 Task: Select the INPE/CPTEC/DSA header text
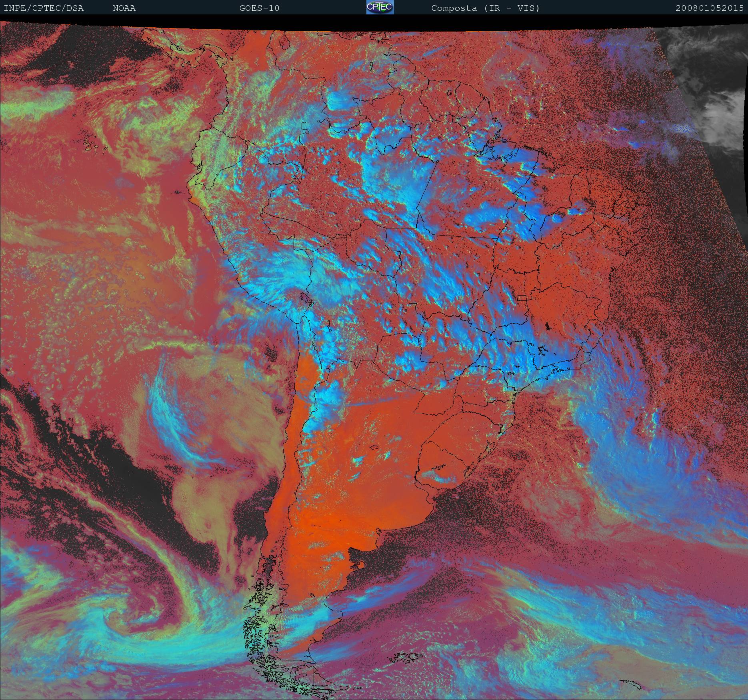(x=44, y=8)
